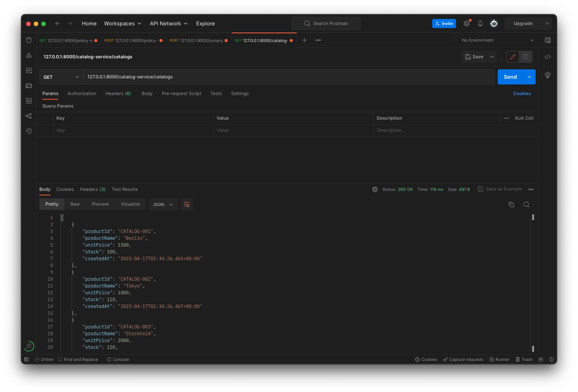This screenshot has height=392, width=578.
Task: Click Bulk Edit for query params
Action: point(524,118)
